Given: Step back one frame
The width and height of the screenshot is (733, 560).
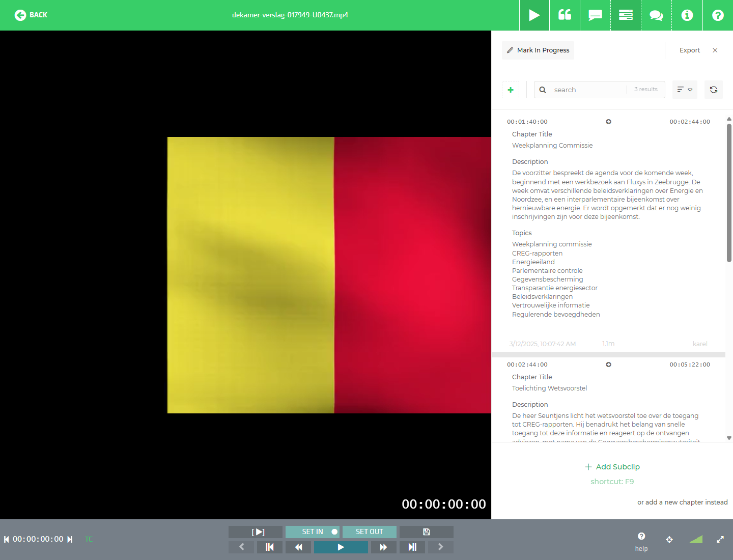Looking at the screenshot, I should pos(270,547).
